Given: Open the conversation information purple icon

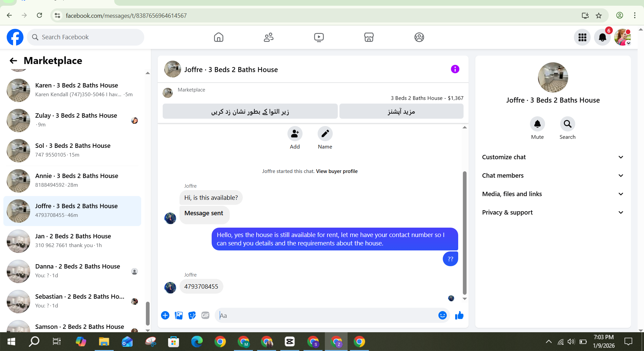Looking at the screenshot, I should coord(455,69).
